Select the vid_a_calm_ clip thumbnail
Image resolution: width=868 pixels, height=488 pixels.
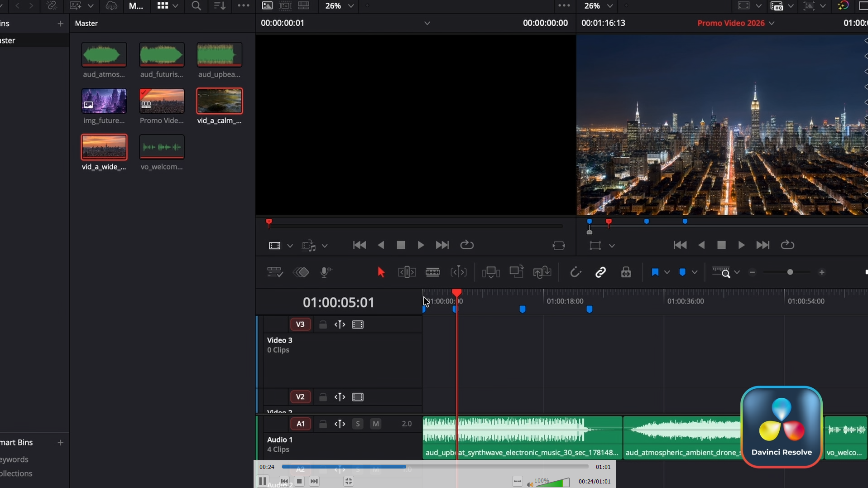(220, 101)
